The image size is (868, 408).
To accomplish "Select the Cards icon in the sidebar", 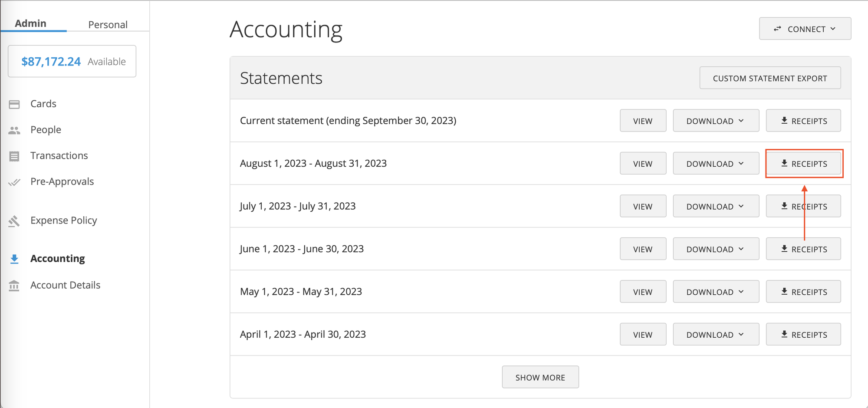I will (x=14, y=104).
